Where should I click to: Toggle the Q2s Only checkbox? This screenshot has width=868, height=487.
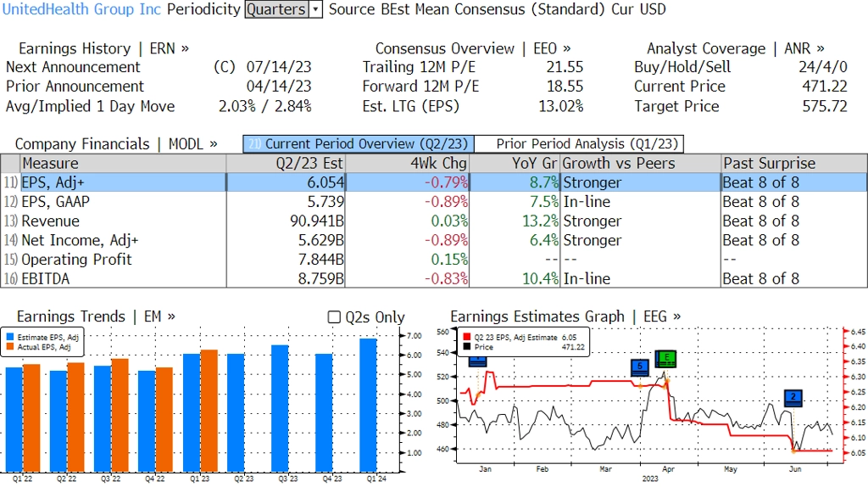tap(334, 317)
